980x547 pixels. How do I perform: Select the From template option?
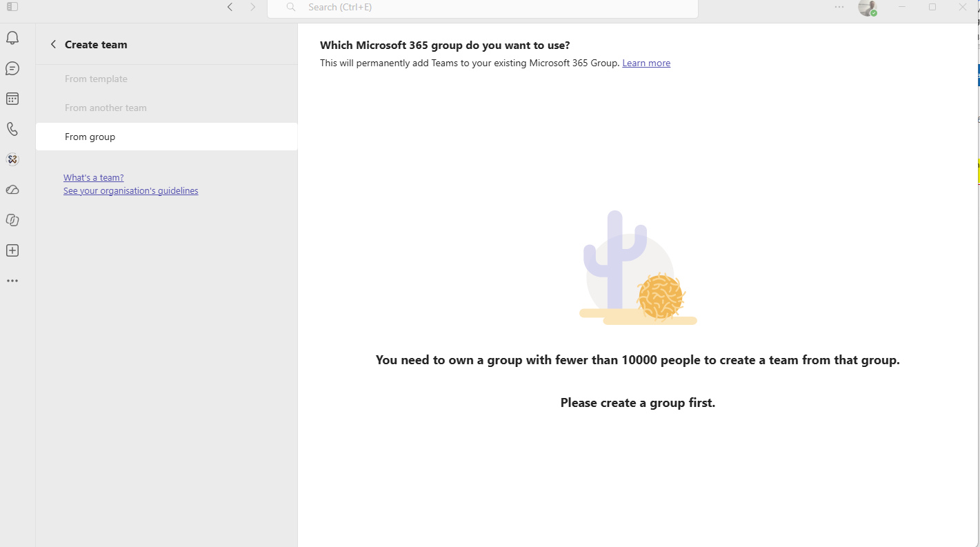click(167, 79)
